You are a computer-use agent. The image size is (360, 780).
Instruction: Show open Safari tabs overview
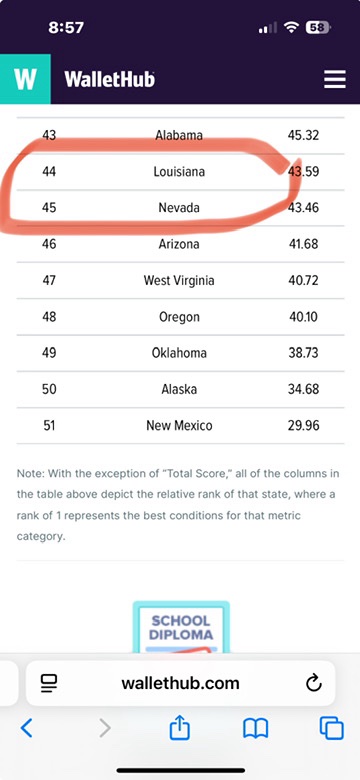click(x=332, y=728)
